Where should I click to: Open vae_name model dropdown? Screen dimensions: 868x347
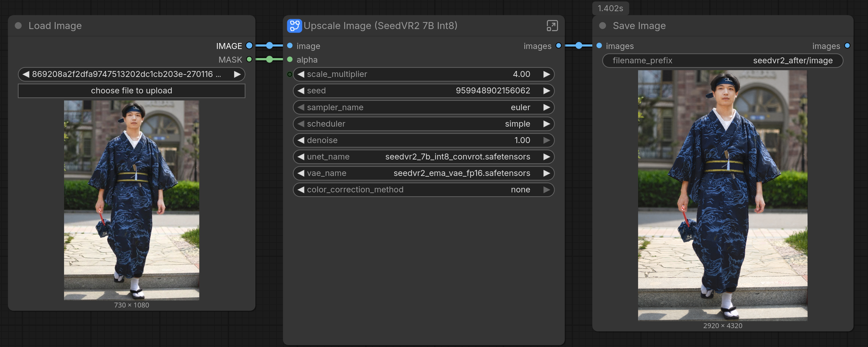424,173
